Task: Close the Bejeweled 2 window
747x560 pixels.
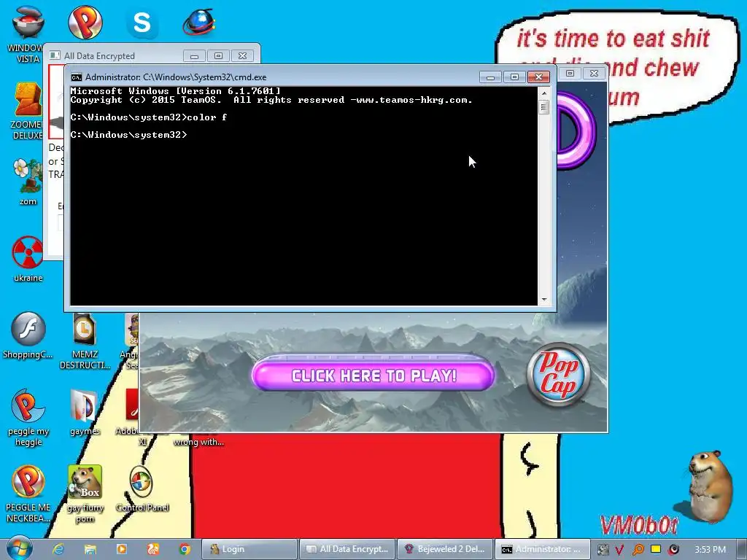Action: point(594,73)
